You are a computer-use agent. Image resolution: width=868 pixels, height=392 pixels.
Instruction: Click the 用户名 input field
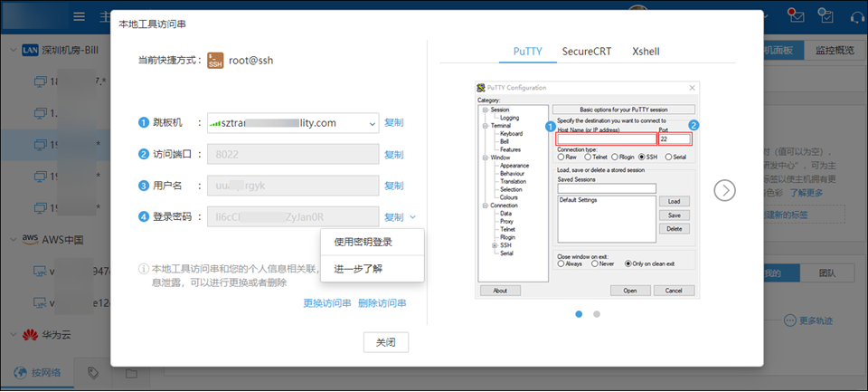pos(293,186)
